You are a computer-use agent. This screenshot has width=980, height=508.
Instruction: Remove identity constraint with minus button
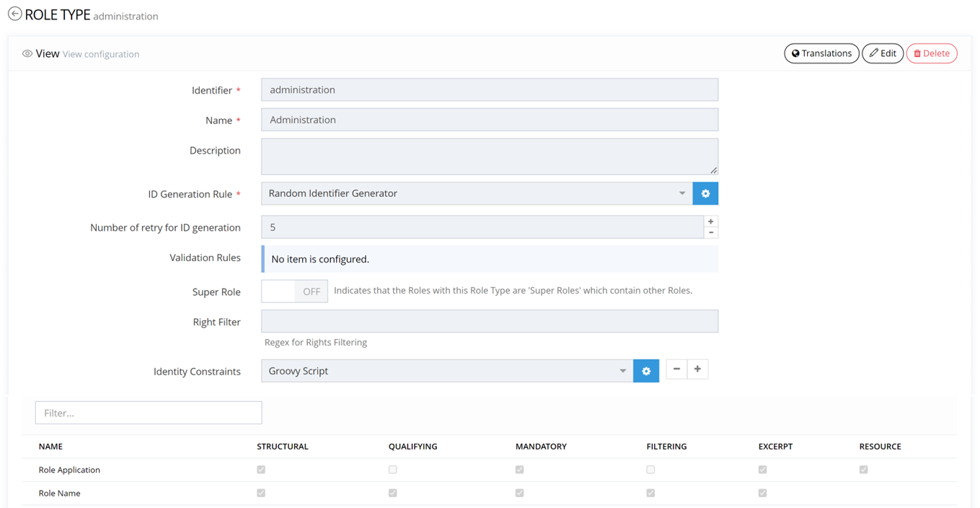[x=676, y=369]
